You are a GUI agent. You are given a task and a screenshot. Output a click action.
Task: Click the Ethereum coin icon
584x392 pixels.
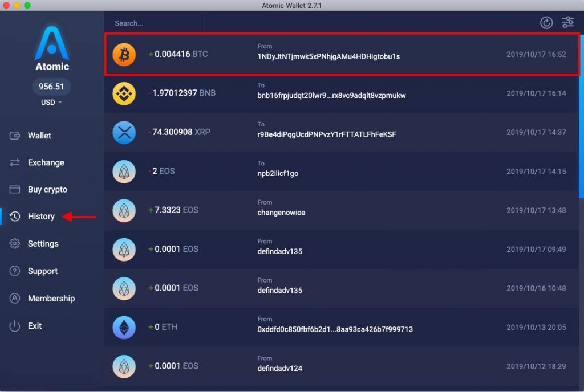click(x=124, y=328)
